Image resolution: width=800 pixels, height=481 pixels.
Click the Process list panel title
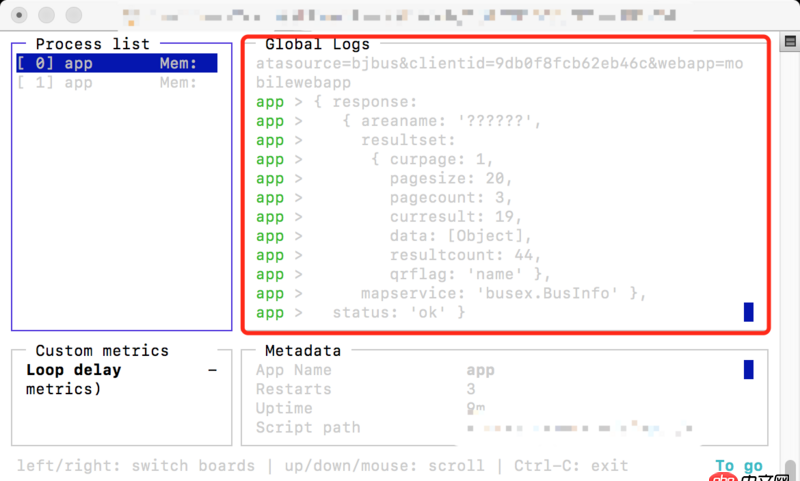coord(93,44)
